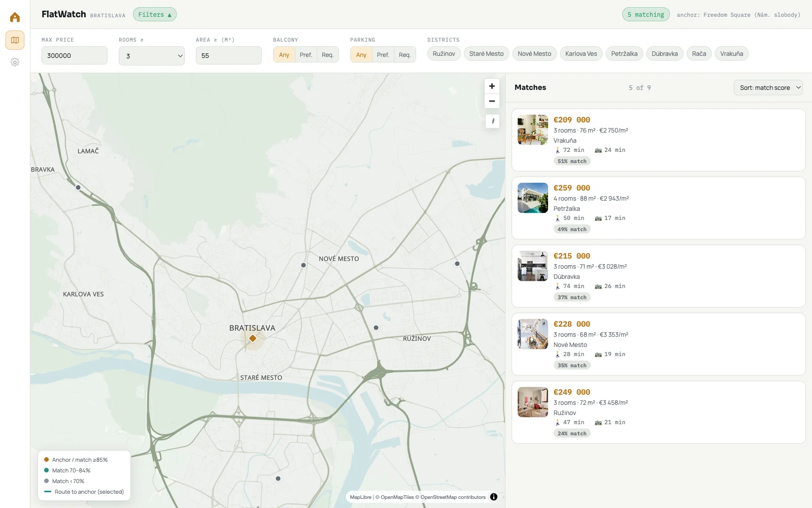Toggle Staré Mesto district chip
812x508 pixels.
(x=486, y=54)
